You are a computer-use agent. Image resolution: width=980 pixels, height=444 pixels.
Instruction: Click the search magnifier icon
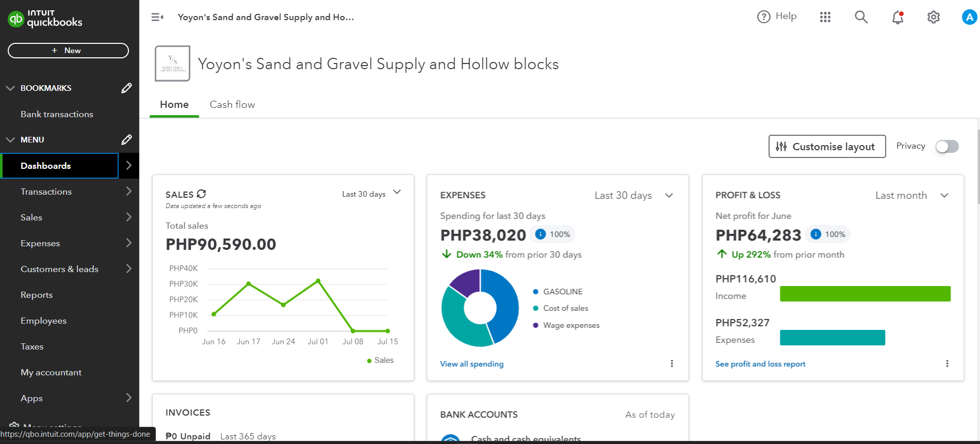click(861, 17)
